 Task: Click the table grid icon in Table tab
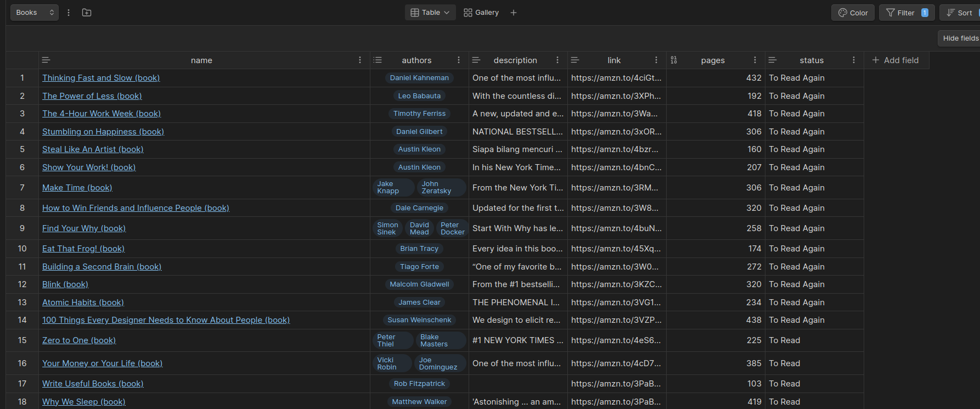pos(415,13)
